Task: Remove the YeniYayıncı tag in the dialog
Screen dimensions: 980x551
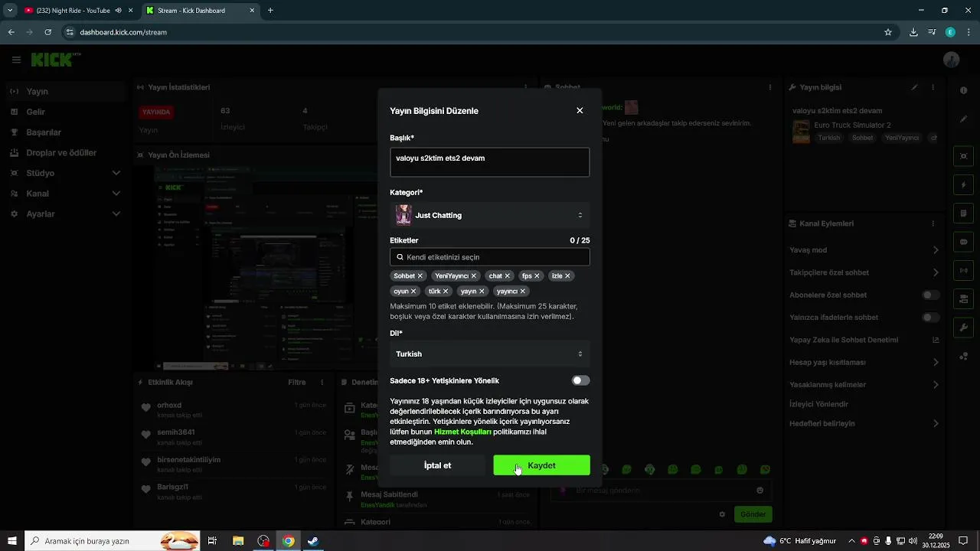Action: pos(474,276)
